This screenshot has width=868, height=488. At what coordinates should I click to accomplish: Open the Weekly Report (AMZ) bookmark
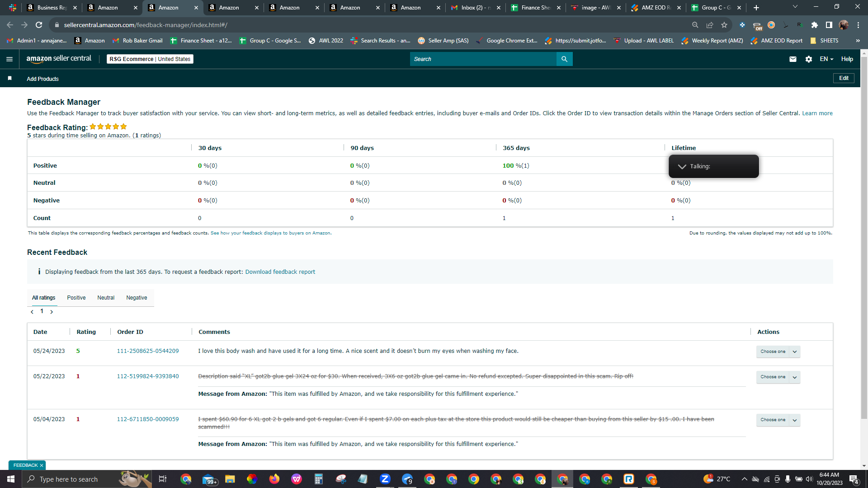coord(712,41)
